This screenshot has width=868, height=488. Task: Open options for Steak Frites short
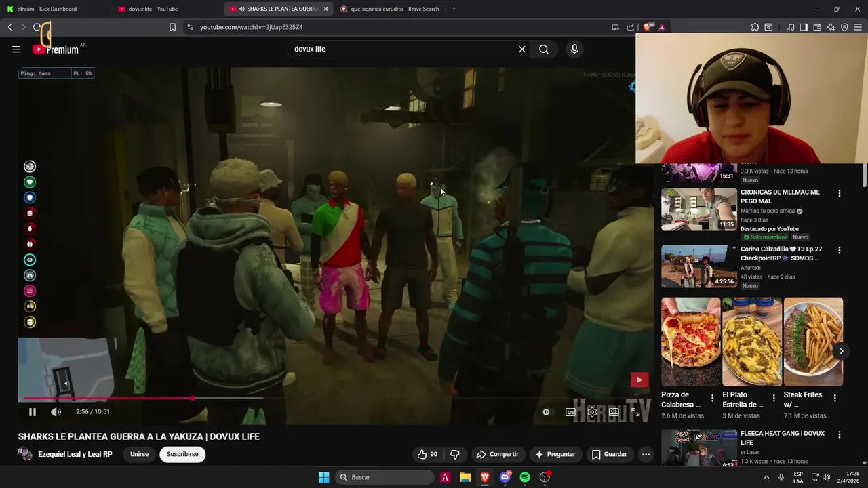(835, 399)
